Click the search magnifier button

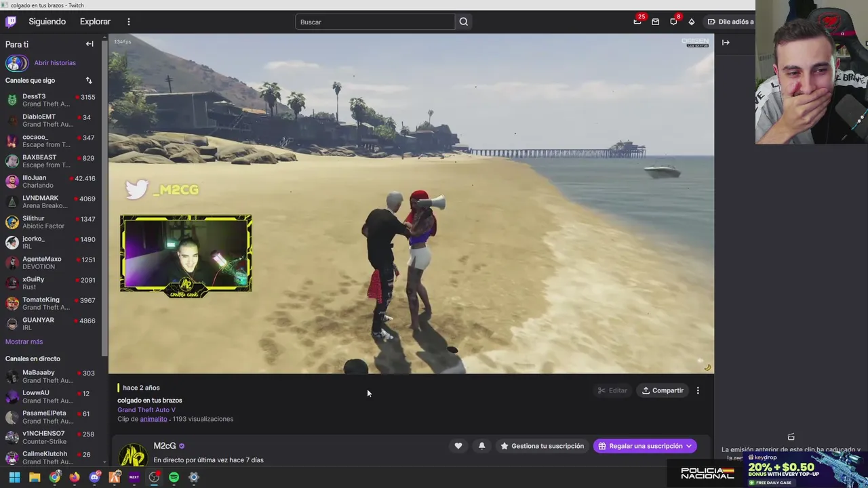tap(463, 22)
